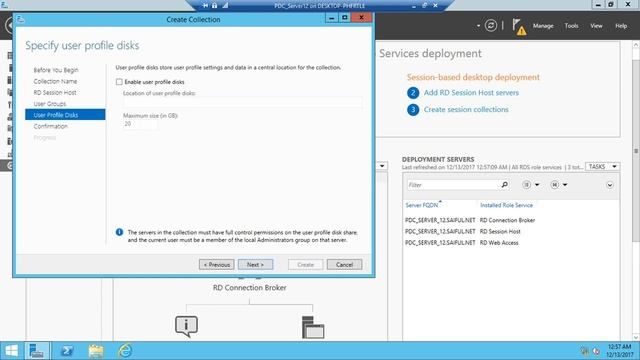Select the RD Connection Broker server row

[x=511, y=220]
